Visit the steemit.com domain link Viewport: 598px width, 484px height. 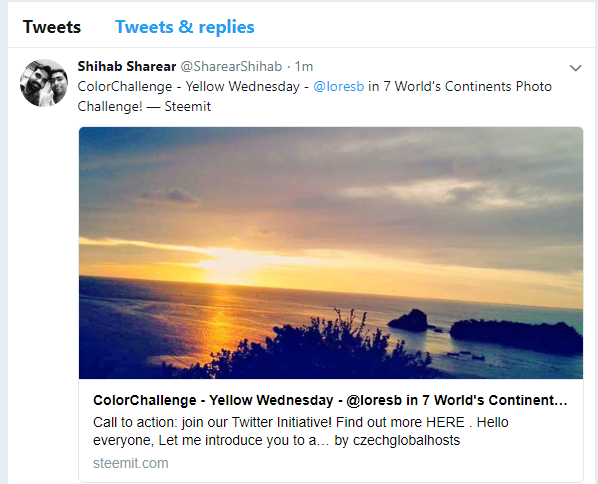131,463
